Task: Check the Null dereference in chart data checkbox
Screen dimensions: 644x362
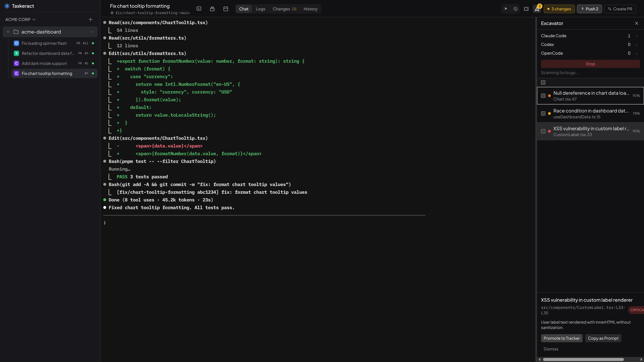Action: pyautogui.click(x=544, y=96)
